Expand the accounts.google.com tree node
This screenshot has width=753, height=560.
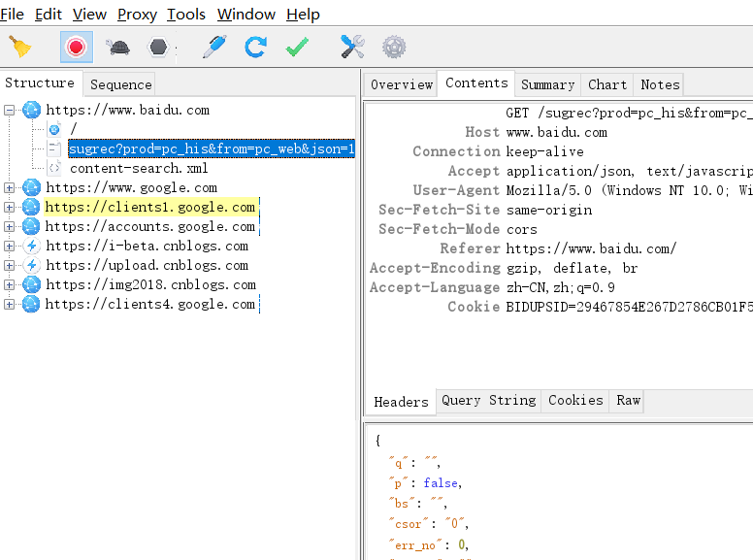tap(9, 227)
